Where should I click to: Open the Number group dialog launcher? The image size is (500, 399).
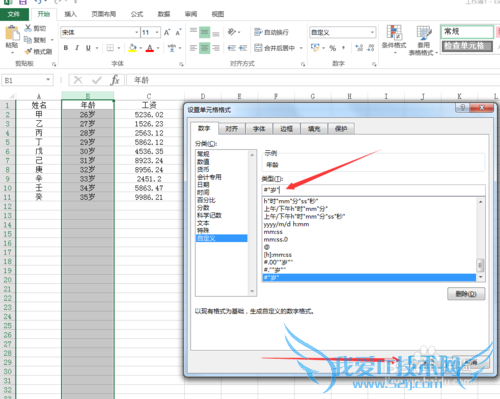374,64
